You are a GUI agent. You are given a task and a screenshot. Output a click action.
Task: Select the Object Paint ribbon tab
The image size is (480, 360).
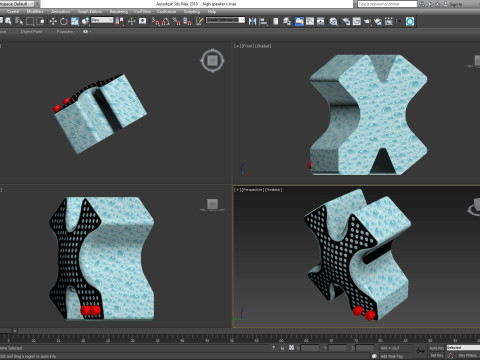pos(31,32)
